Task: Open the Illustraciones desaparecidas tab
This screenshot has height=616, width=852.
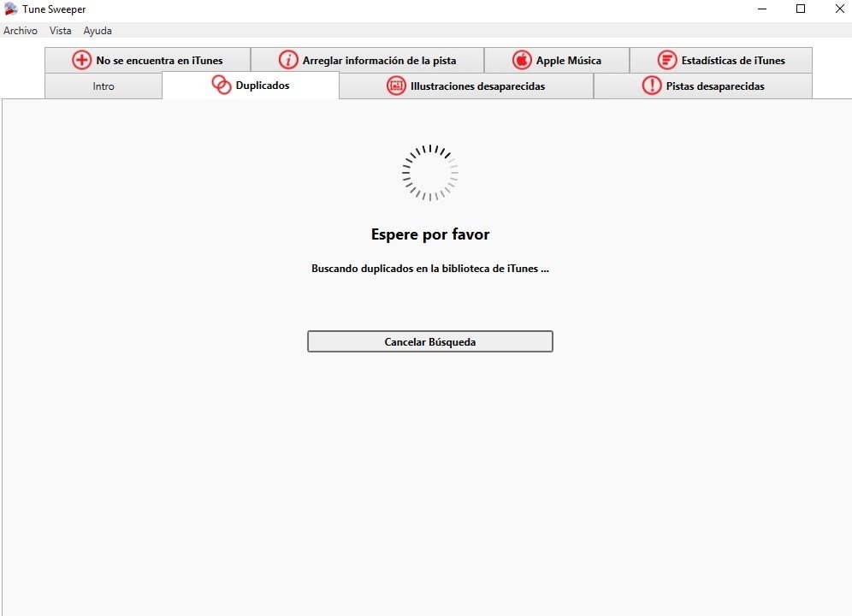Action: [466, 86]
